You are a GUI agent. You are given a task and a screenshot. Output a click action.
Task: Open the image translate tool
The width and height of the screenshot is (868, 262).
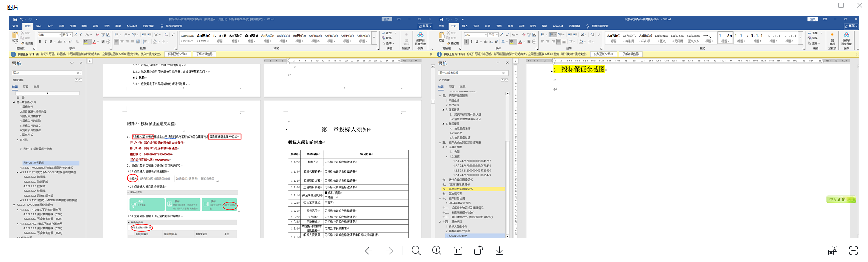pyautogui.click(x=832, y=251)
